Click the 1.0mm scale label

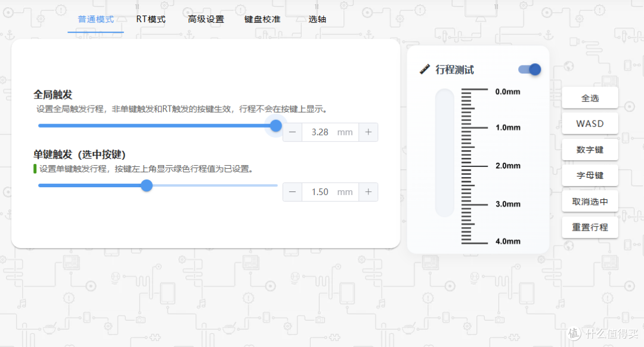[507, 128]
